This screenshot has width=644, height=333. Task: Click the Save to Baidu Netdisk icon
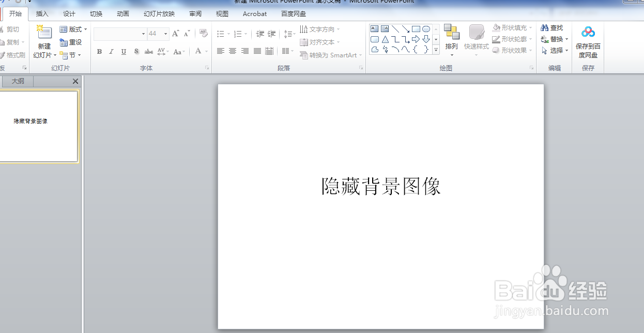(588, 32)
